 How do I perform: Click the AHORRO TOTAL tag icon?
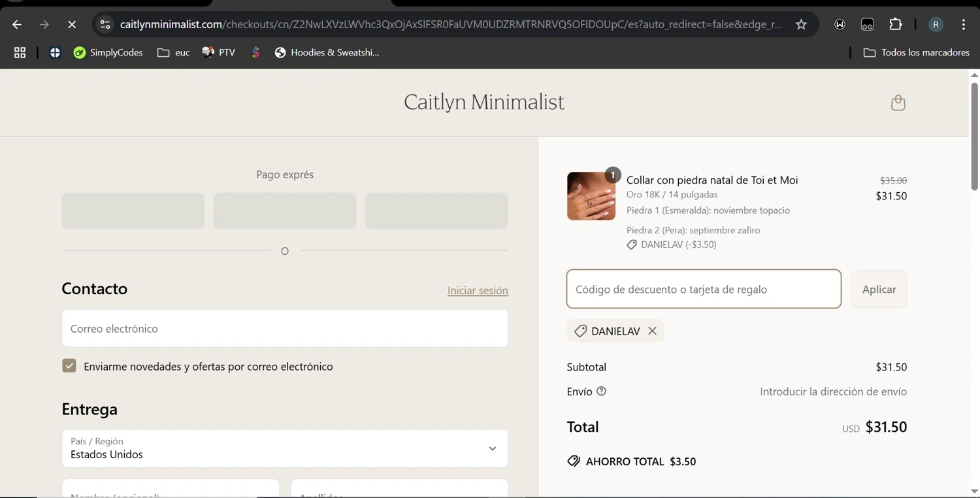(x=574, y=461)
